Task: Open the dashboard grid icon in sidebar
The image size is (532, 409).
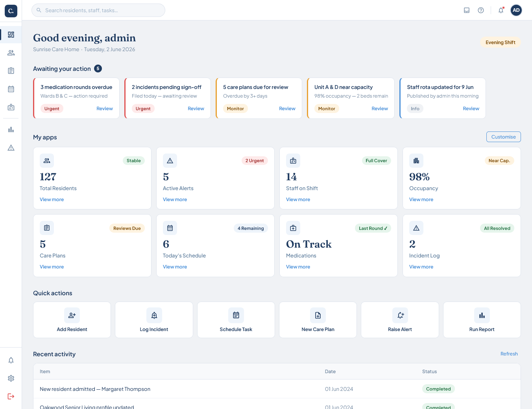Action: point(11,35)
